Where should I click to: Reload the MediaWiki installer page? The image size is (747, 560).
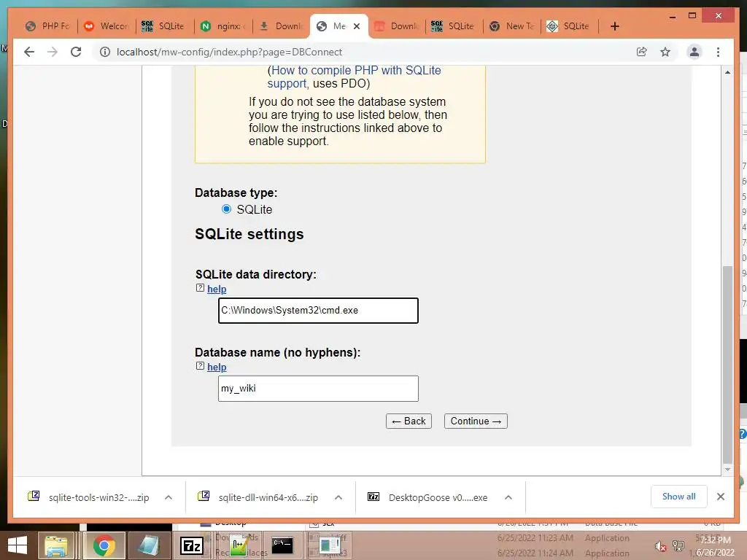(x=76, y=52)
